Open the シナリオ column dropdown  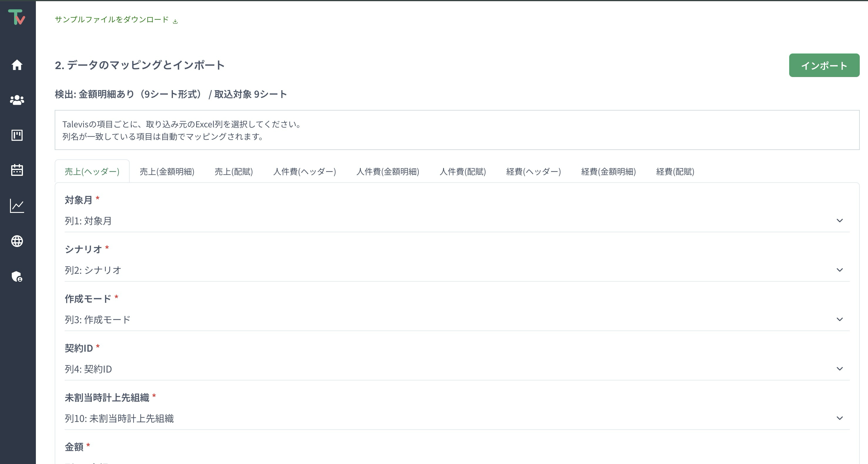point(457,270)
